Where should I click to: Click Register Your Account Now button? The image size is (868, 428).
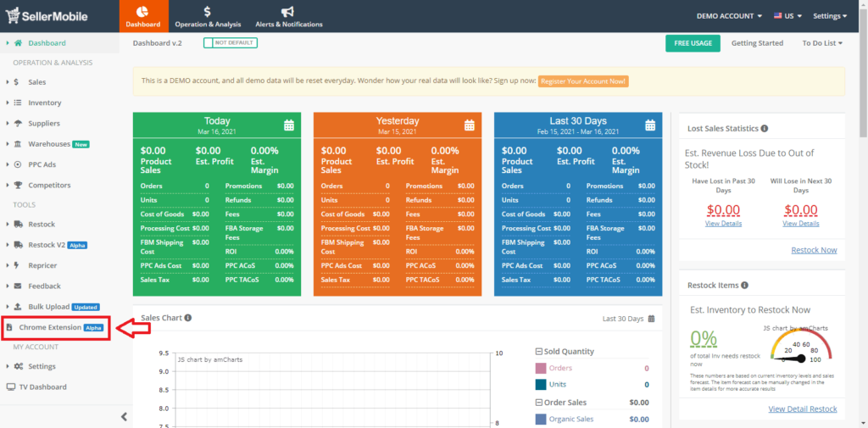pos(583,81)
